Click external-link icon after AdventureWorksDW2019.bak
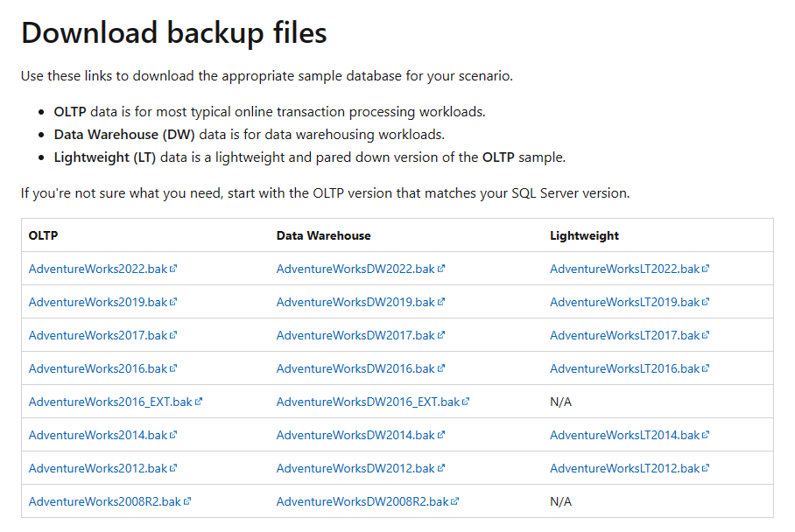Image resolution: width=795 pixels, height=532 pixels. 441,302
